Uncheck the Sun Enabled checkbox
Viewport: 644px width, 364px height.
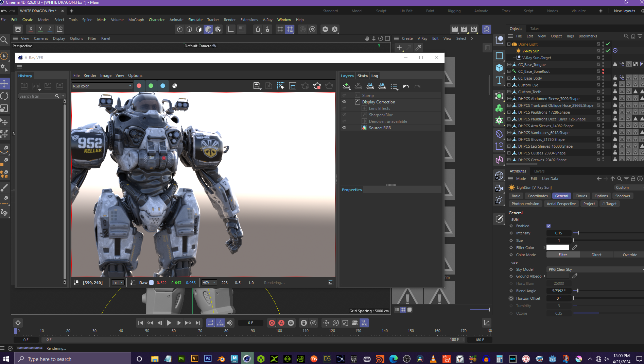click(x=549, y=226)
